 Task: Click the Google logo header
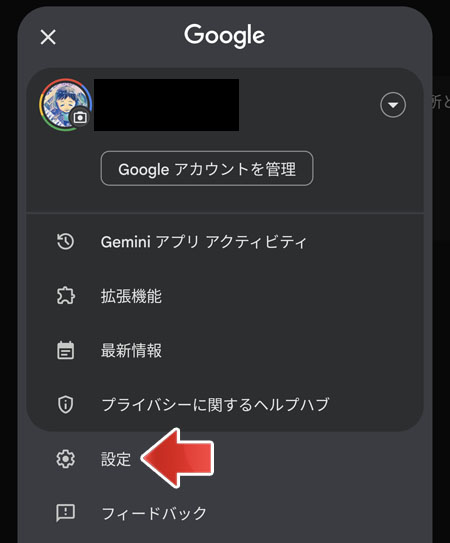tap(224, 35)
